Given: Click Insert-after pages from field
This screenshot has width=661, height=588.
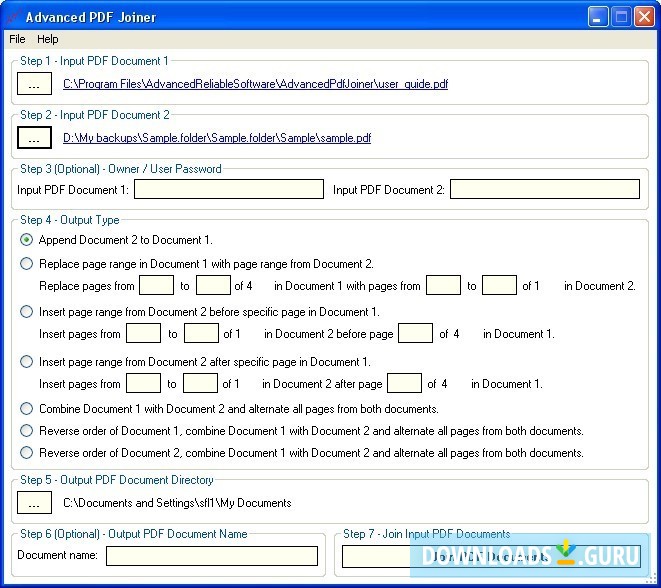Looking at the screenshot, I should coord(144,383).
